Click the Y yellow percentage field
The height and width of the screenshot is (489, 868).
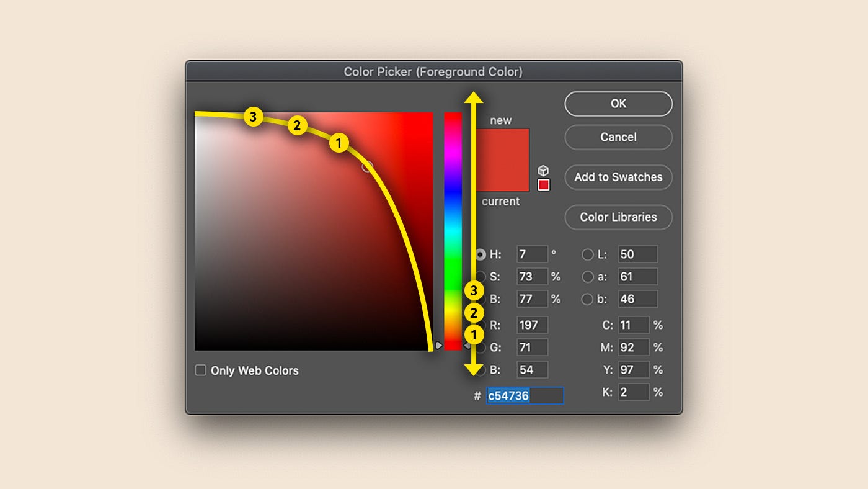pos(634,370)
